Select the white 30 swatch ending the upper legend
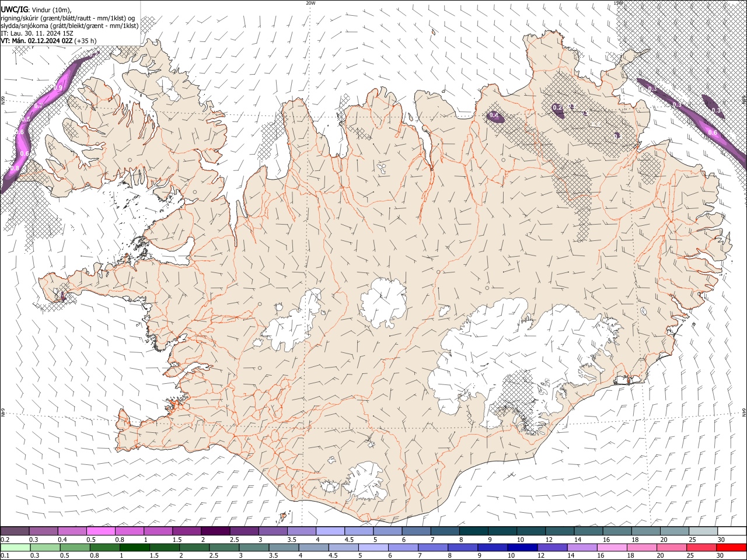This screenshot has height=560, width=747. pos(732,531)
